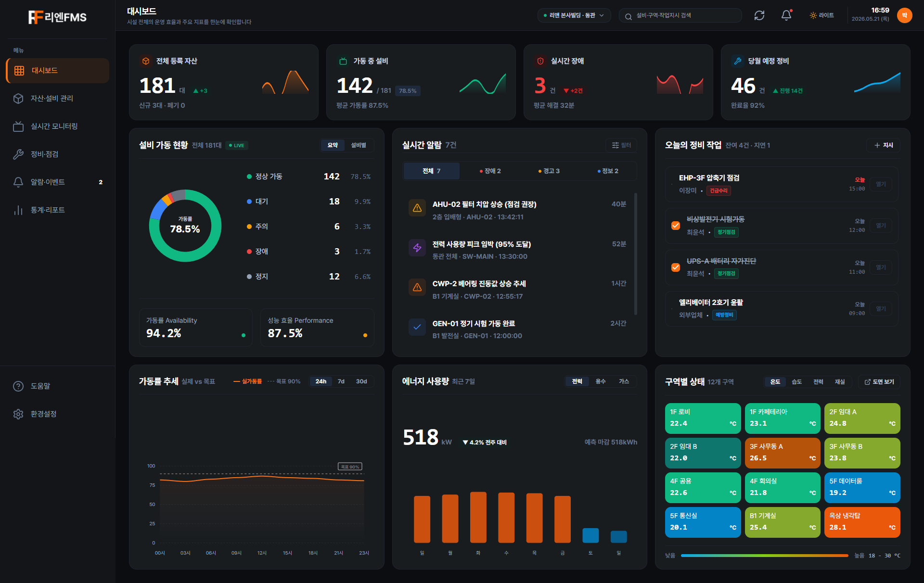Click the 도움말 help icon
Screen dimensions: 924x583
click(18, 386)
